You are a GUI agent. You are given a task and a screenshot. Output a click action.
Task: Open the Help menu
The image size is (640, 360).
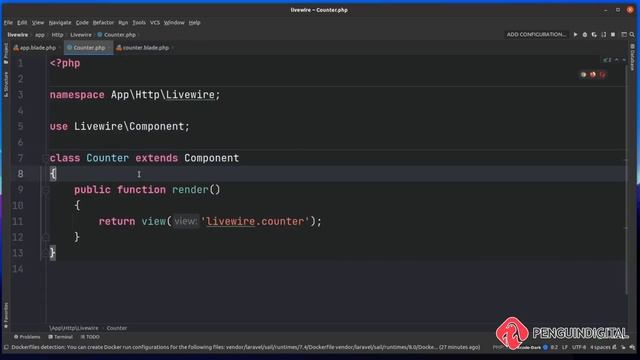(x=195, y=22)
